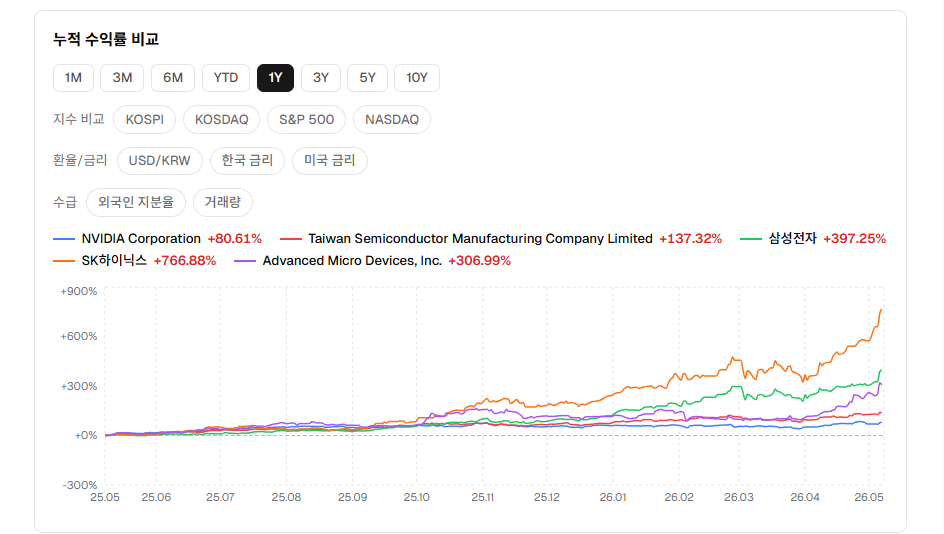Click the 26.05 x-axis date label

click(x=869, y=497)
